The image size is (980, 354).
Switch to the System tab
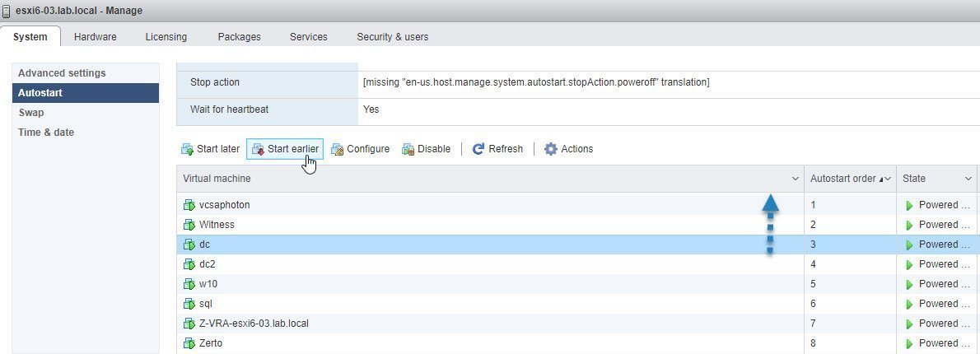[x=30, y=37]
